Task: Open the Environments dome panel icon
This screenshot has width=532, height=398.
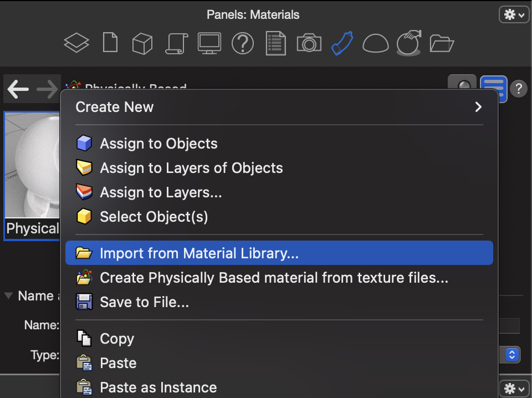Action: (376, 44)
